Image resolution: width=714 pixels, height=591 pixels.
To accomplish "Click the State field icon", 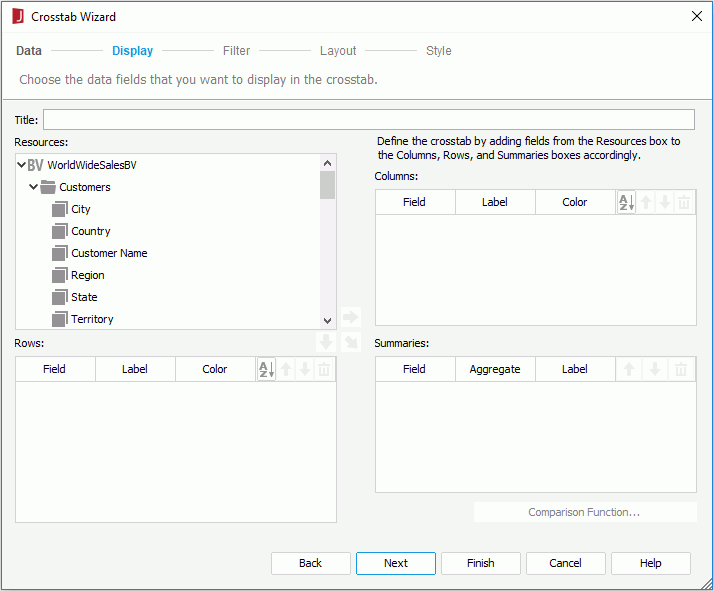I will click(60, 297).
